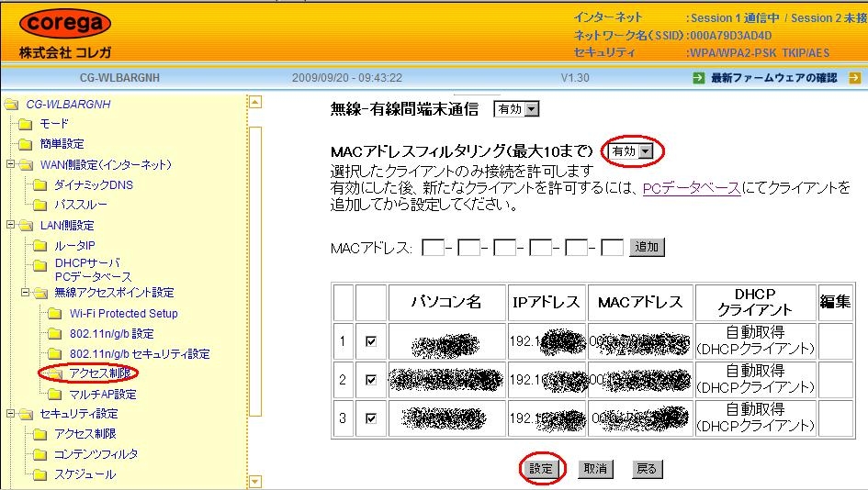This screenshot has width=868, height=490.
Task: Click the 802.11n/g/b セキュリティ設定 tree item
Action: (x=140, y=354)
